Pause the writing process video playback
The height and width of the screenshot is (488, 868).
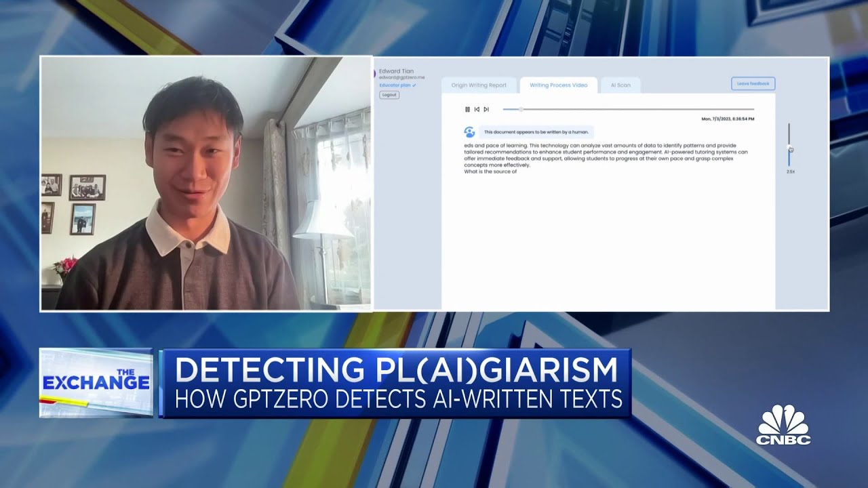click(467, 109)
